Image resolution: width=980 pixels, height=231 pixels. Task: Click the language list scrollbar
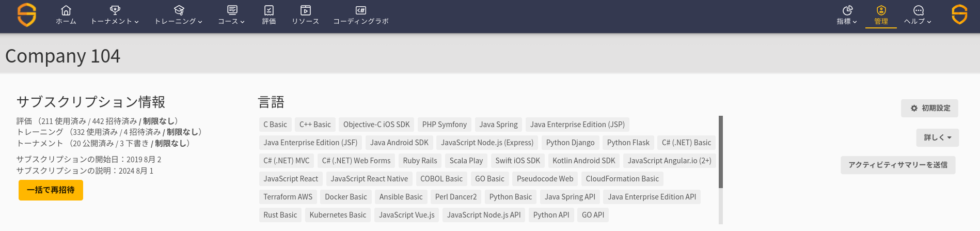[721, 152]
